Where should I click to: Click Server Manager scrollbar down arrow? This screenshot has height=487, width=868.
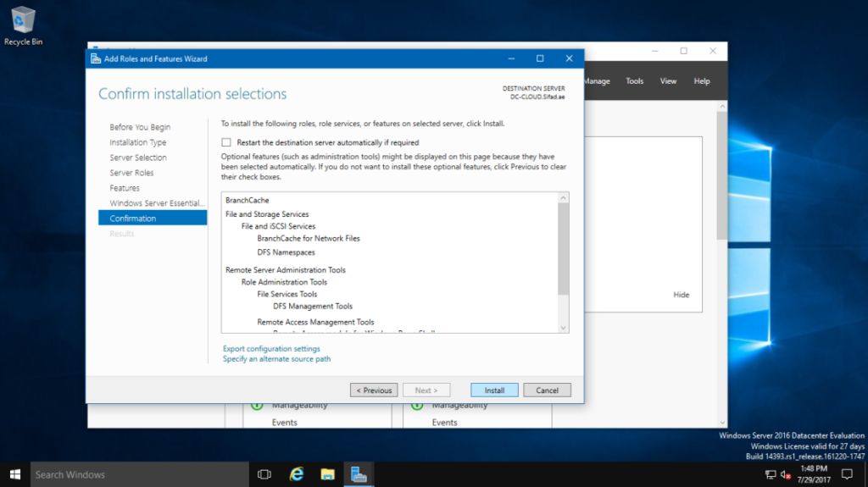tap(722, 423)
